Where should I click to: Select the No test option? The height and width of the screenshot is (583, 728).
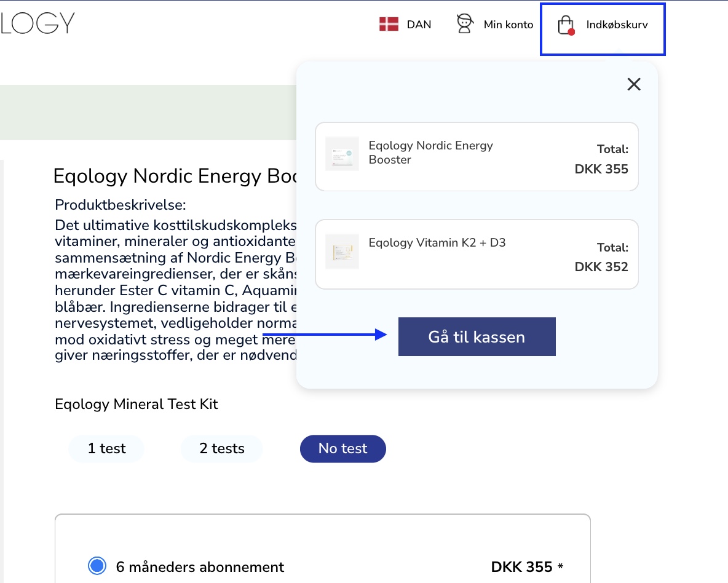click(x=343, y=448)
